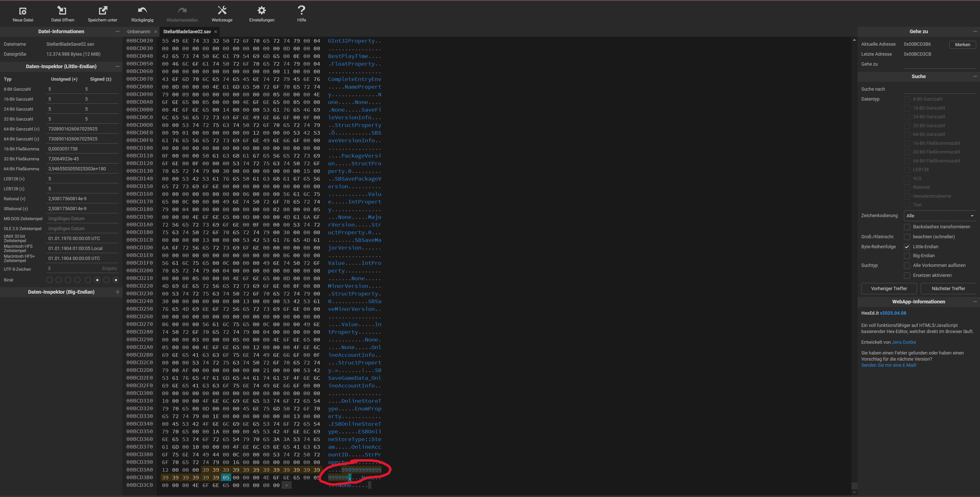Click Nächster Treffer button
980x497 pixels.
click(x=948, y=289)
